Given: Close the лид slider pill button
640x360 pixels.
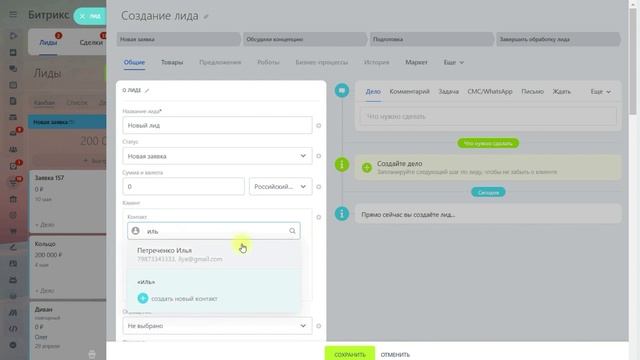Looking at the screenshot, I should coord(90,16).
